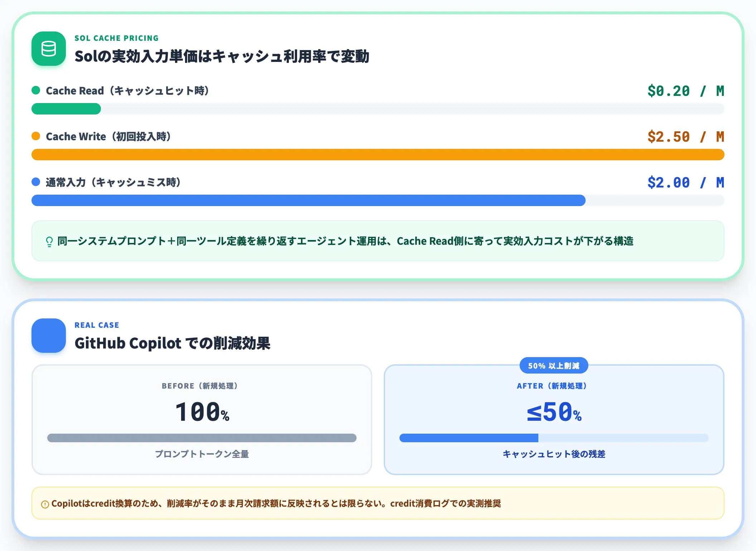756x551 pixels.
Task: Click the $2.50 / M price
Action: click(x=686, y=137)
